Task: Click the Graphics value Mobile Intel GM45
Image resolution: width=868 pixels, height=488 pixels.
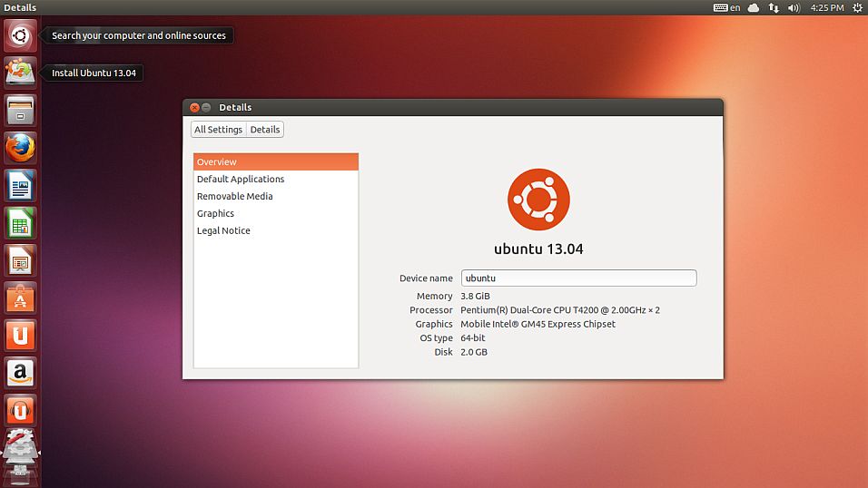Action: click(x=538, y=324)
